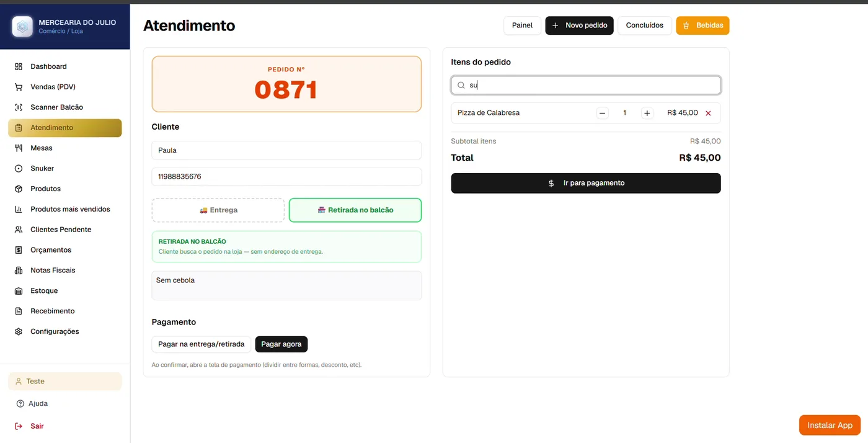
Task: Click the Clientes Pendente people icon
Action: coord(19,230)
